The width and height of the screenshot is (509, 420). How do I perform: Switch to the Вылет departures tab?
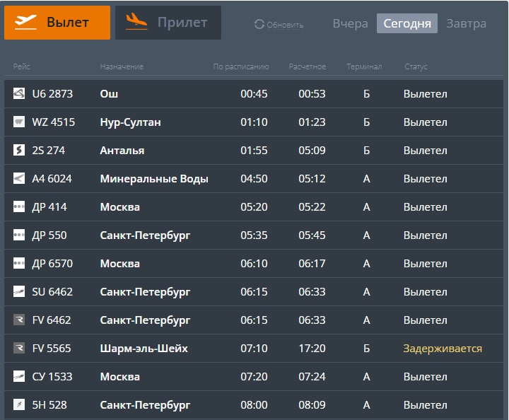tap(57, 23)
